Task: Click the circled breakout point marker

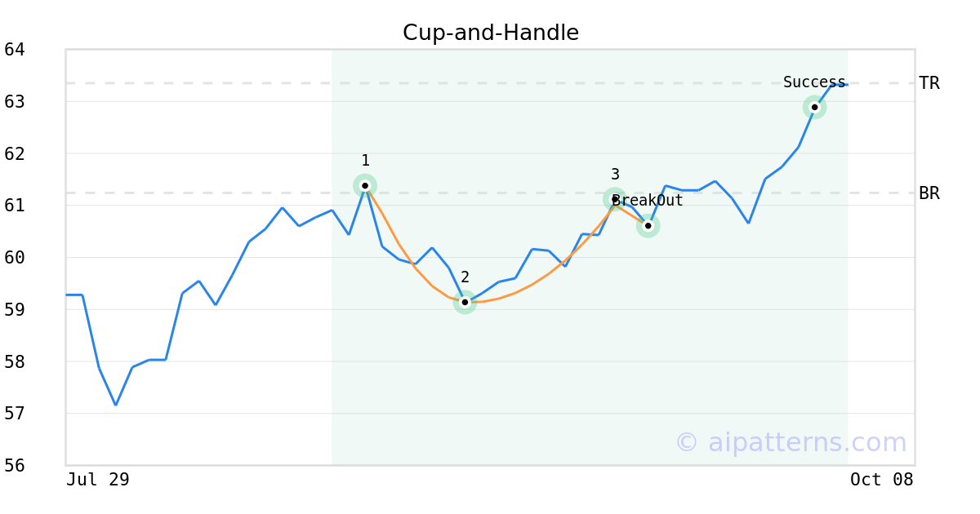Action: [x=648, y=226]
